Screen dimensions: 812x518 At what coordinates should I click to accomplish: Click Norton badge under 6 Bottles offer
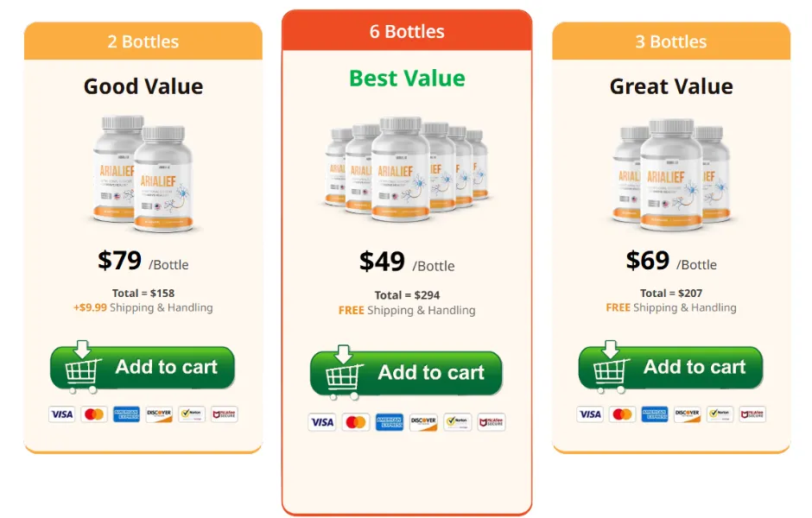coord(457,422)
